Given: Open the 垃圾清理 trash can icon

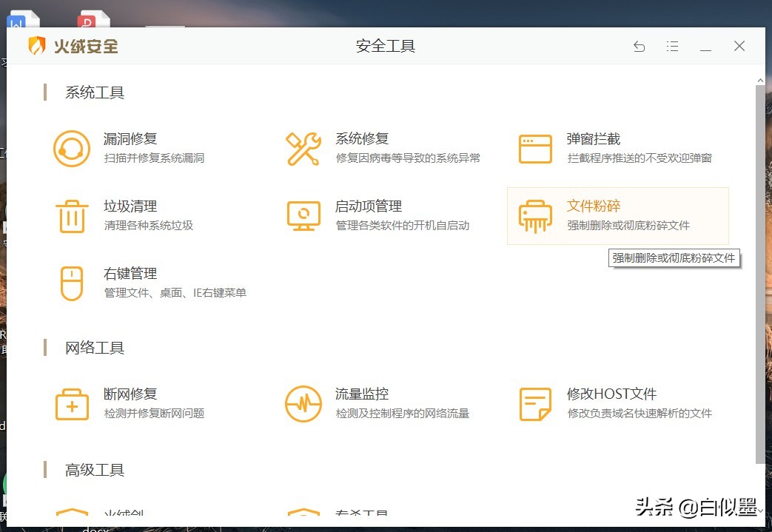Looking at the screenshot, I should pos(72,215).
